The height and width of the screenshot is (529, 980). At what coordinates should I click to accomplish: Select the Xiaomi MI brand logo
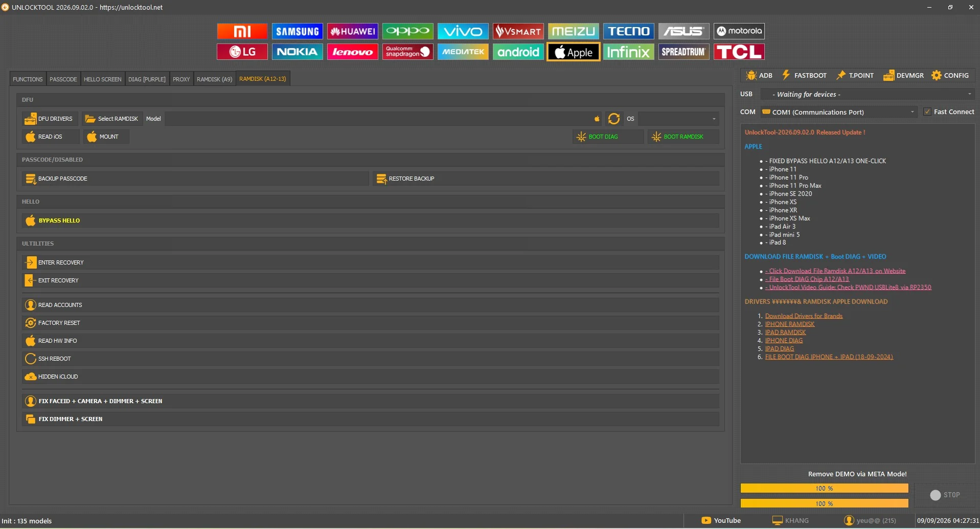pyautogui.click(x=242, y=31)
